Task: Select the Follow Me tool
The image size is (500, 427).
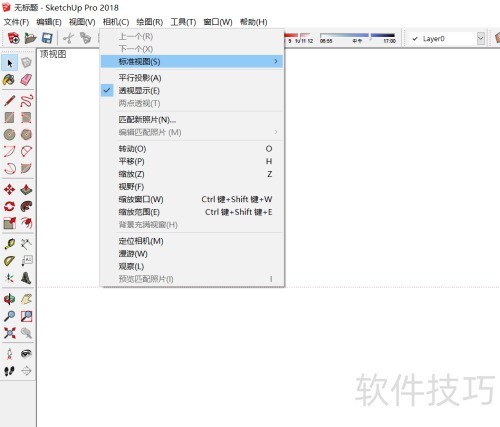Action: click(x=26, y=206)
